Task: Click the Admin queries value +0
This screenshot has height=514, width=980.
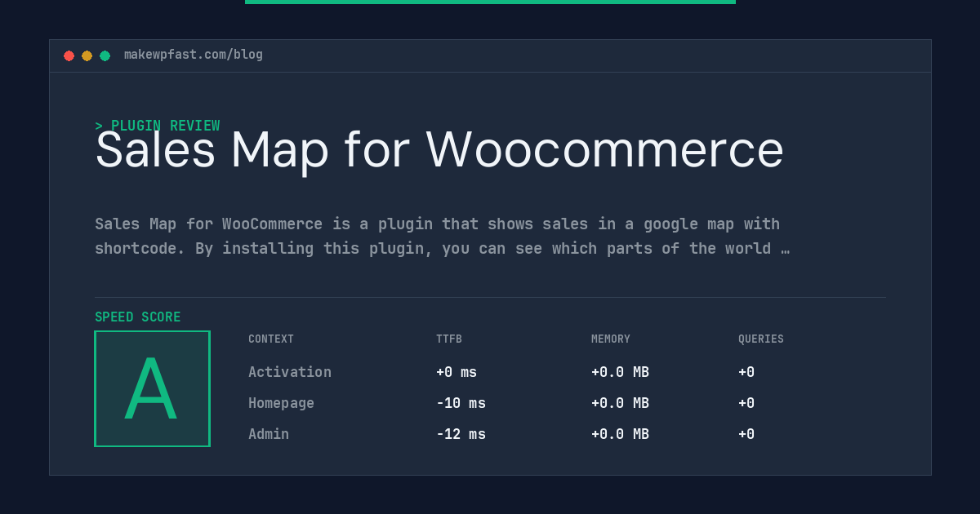Action: pyautogui.click(x=746, y=434)
